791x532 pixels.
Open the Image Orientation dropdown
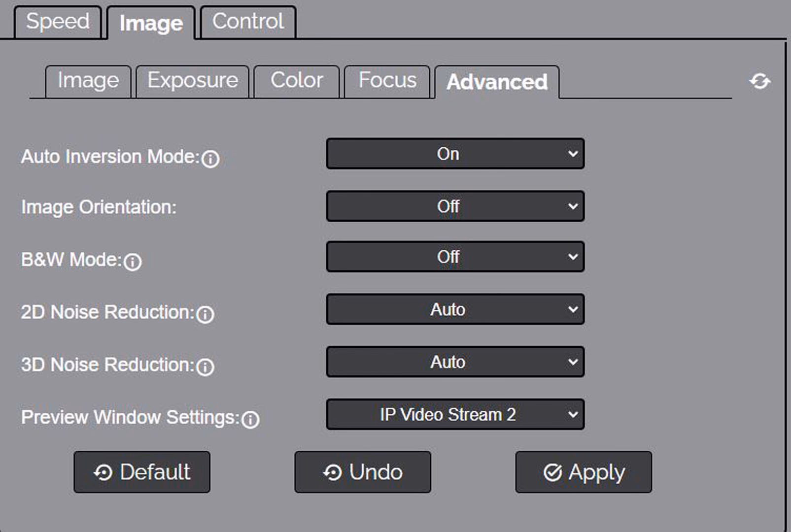455,206
